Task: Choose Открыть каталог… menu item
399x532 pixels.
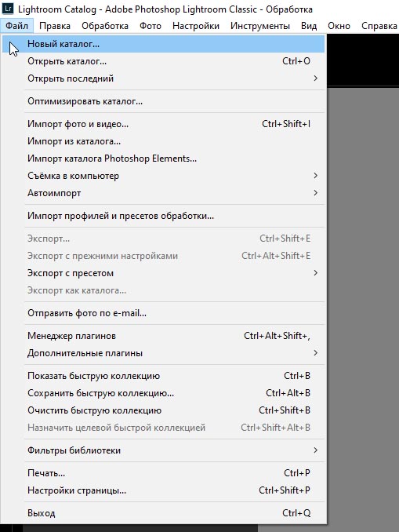Action: [163, 61]
